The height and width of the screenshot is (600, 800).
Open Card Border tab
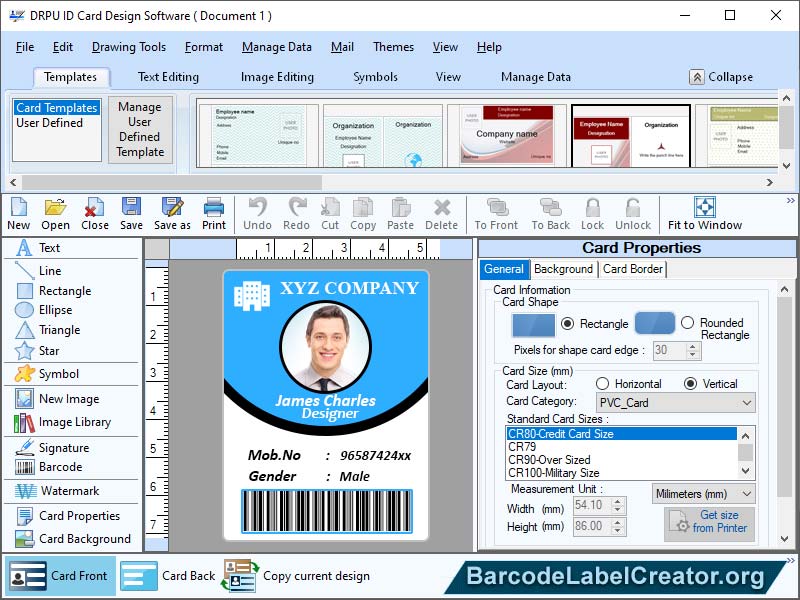(633, 269)
